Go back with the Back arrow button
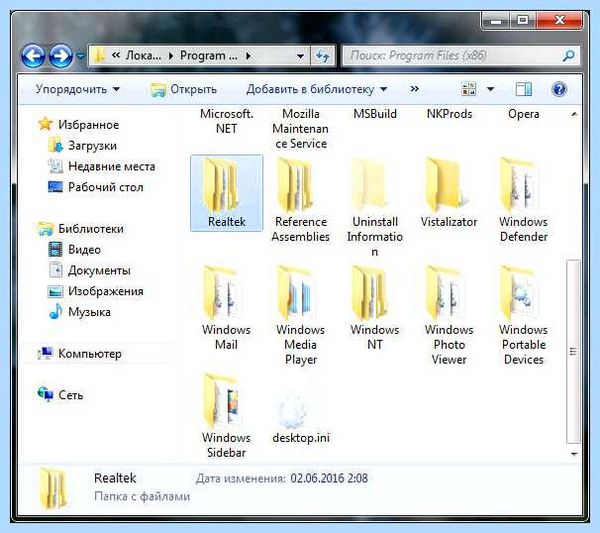Screen dimensions: 600x533 (x=33, y=56)
